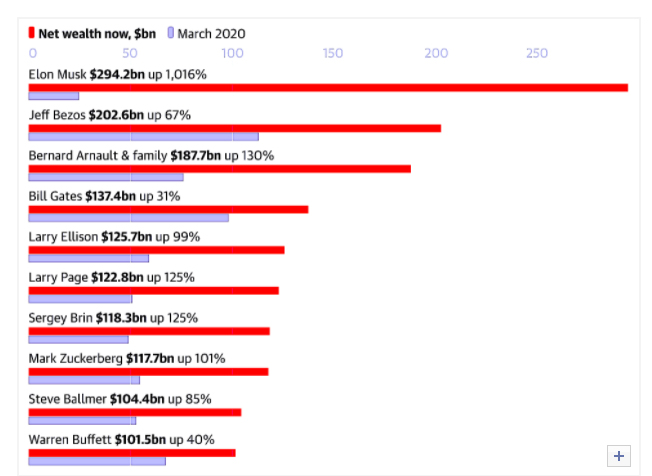The image size is (652, 476).
Task: Click Elon Musk's purple March 2020 bar
Action: pyautogui.click(x=54, y=96)
